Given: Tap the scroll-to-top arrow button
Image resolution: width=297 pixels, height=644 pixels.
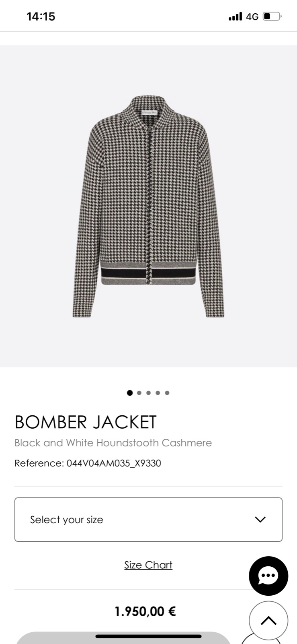Looking at the screenshot, I should 268,621.
